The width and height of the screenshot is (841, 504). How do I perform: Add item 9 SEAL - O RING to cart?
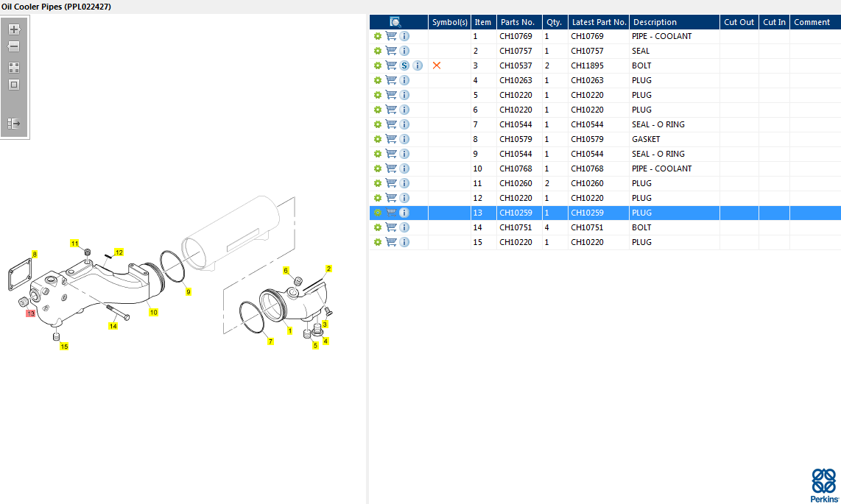click(391, 154)
